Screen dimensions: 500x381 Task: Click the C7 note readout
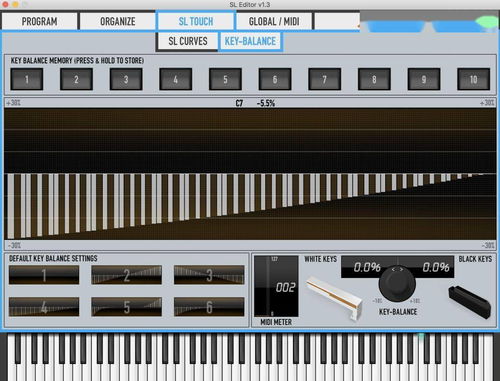pyautogui.click(x=239, y=103)
